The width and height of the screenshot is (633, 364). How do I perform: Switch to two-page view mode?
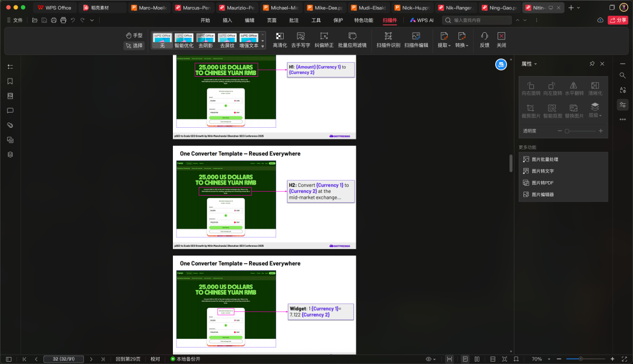coord(477,359)
